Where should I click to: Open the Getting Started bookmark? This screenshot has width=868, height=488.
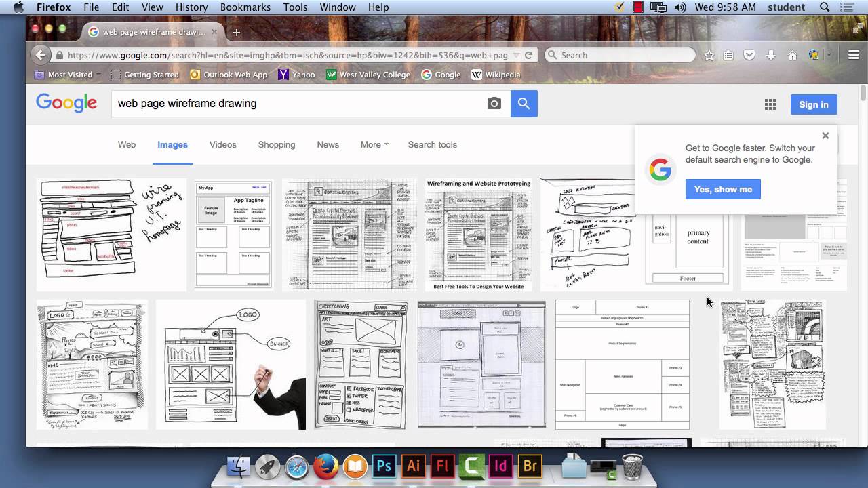coord(144,75)
